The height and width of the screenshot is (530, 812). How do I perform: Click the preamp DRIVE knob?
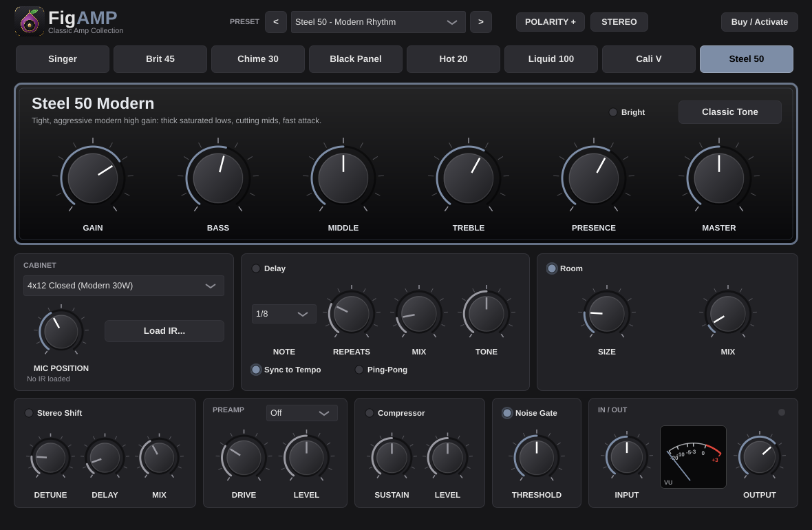point(244,458)
